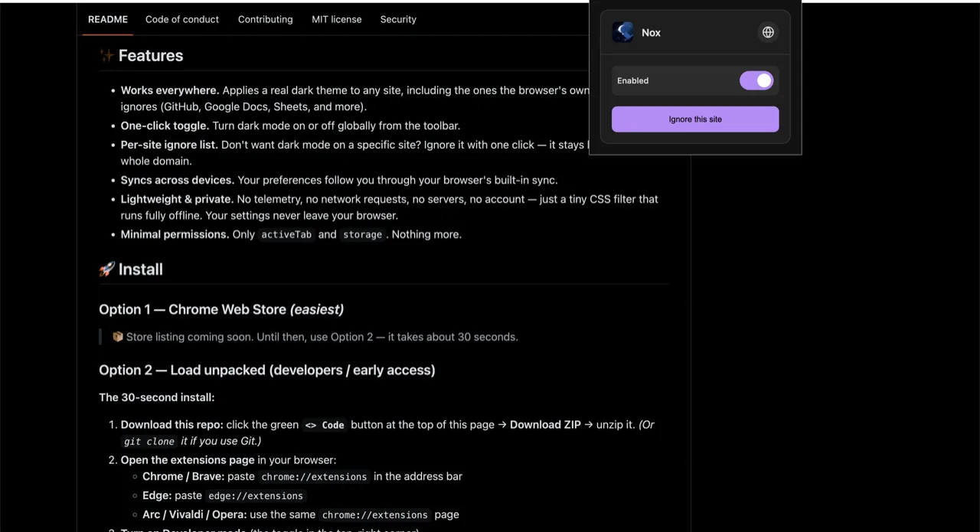Click the 'Chrome / Brave:' bold label
The width and height of the screenshot is (980, 532).
tap(183, 476)
